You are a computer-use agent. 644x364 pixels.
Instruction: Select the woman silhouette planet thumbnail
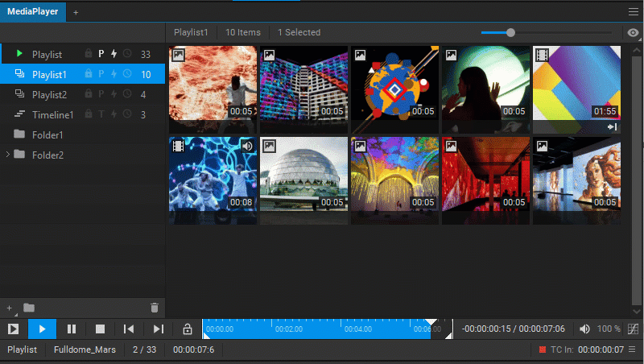tap(486, 89)
